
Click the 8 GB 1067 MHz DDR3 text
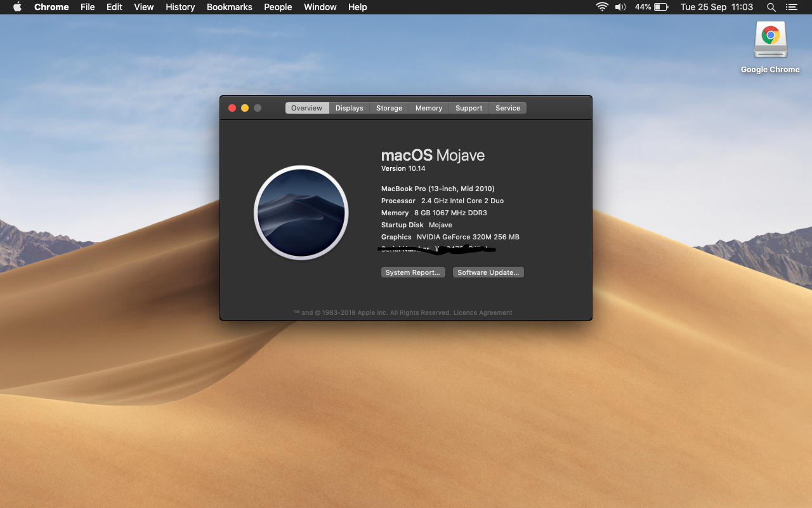(450, 213)
